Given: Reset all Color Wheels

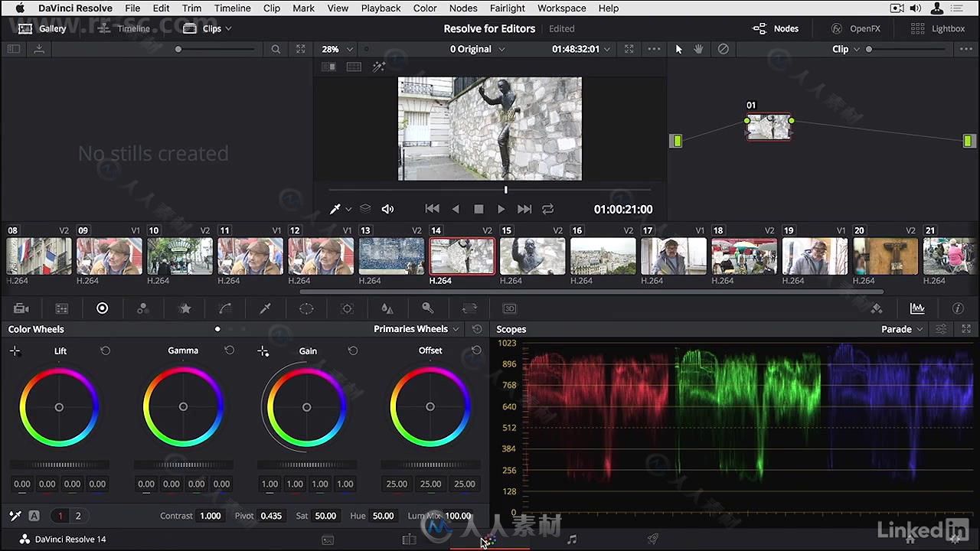Looking at the screenshot, I should [x=477, y=329].
